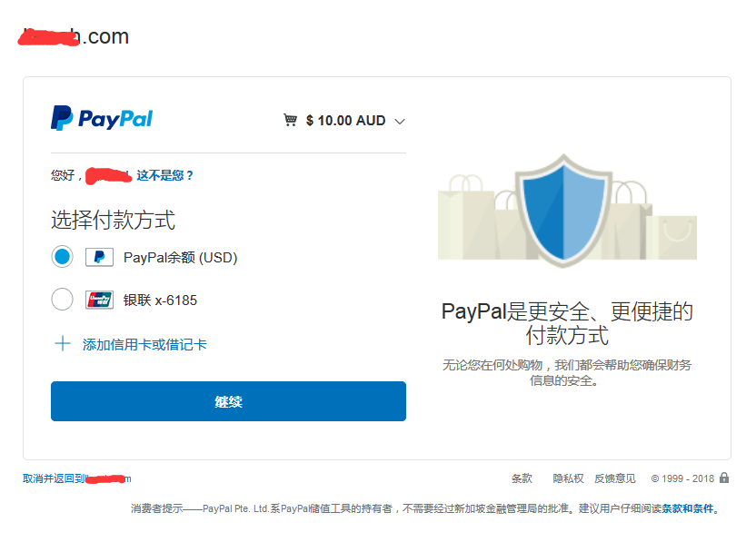Open 添加信用卡或借记卡 link

point(144,344)
